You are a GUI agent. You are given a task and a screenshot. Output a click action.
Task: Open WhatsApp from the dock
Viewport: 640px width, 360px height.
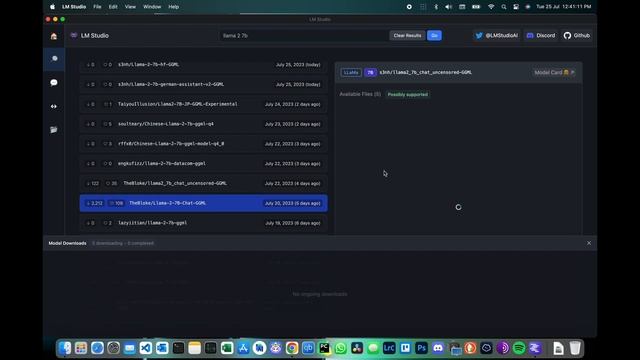click(x=340, y=348)
